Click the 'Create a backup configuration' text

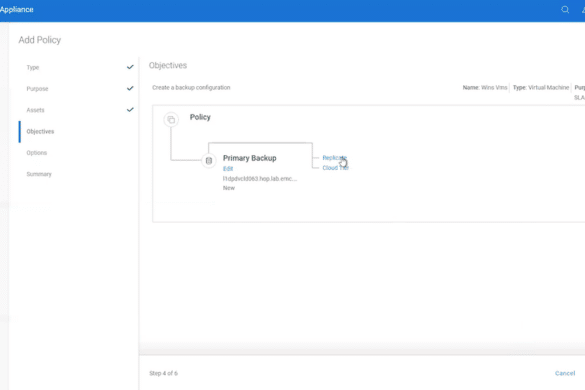click(191, 88)
